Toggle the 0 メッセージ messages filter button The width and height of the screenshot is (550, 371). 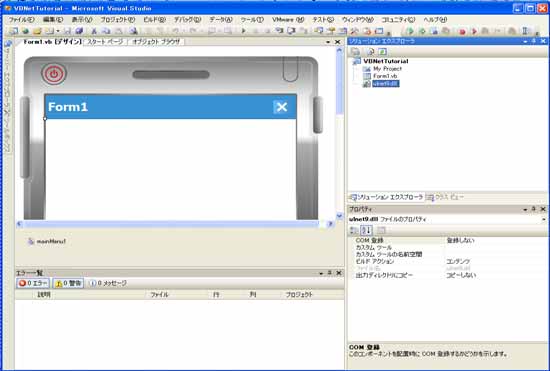[107, 283]
